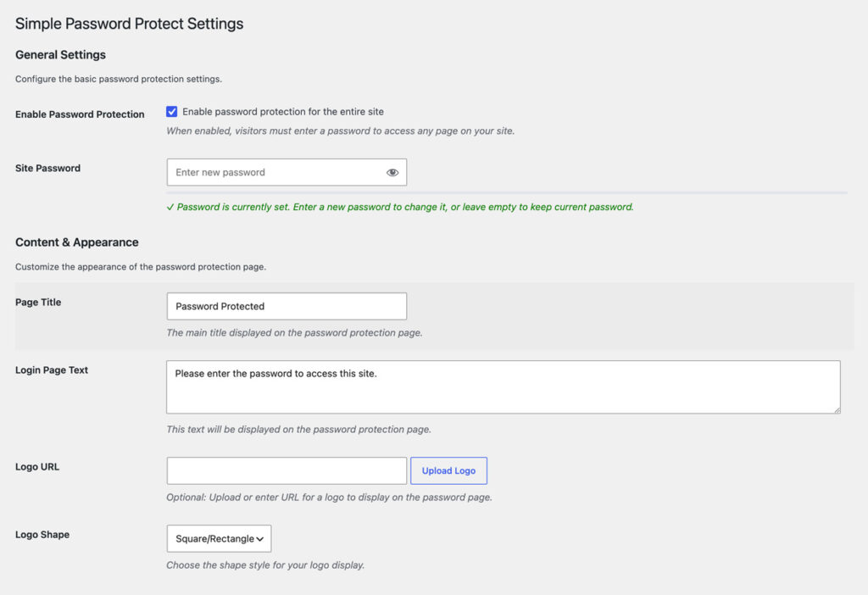Image resolution: width=868 pixels, height=595 pixels.
Task: Select the 'Login Page Text' row label
Action: [52, 370]
